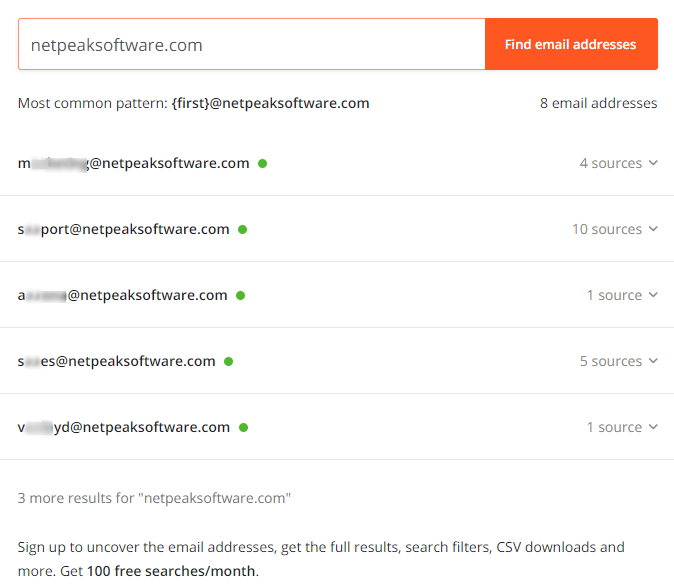
Task: Select the s…es@netpeaksoftware.com email address
Action: tap(116, 361)
